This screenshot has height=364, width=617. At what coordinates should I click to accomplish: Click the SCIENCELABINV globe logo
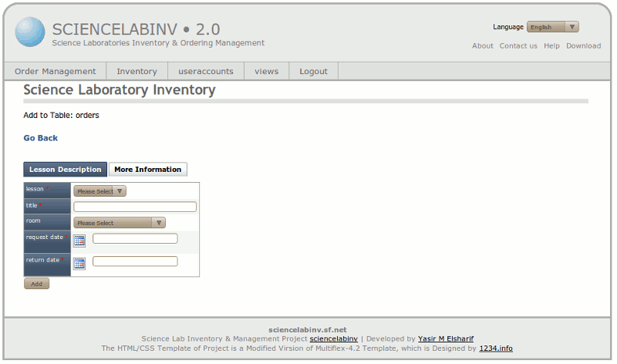point(30,32)
